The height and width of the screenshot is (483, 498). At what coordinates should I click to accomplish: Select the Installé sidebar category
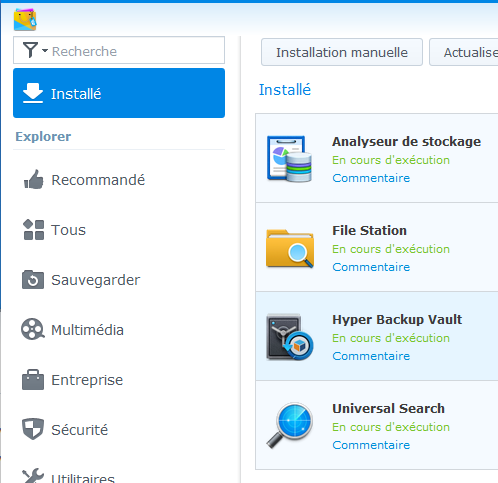coord(119,93)
